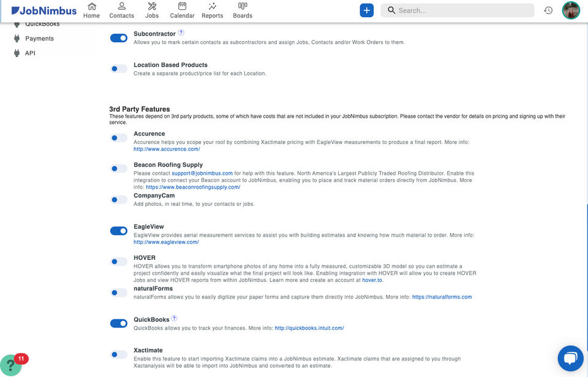Click the JobNimbus logo

pos(44,10)
